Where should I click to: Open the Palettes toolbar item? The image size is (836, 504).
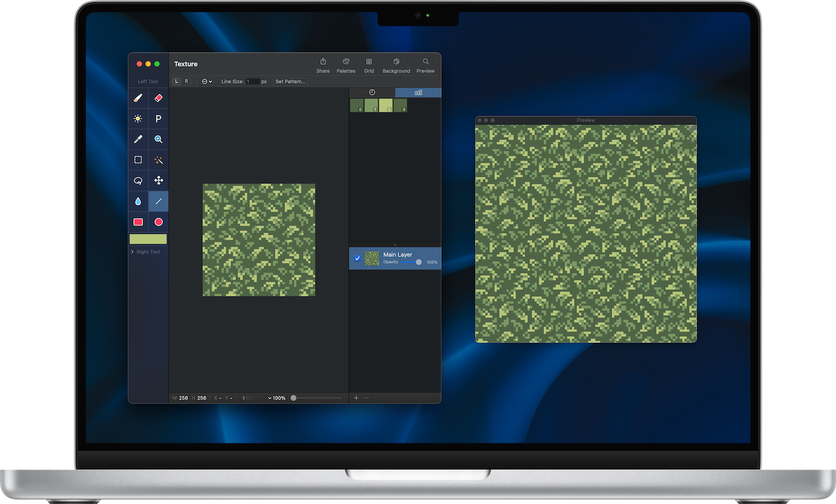coord(346,66)
